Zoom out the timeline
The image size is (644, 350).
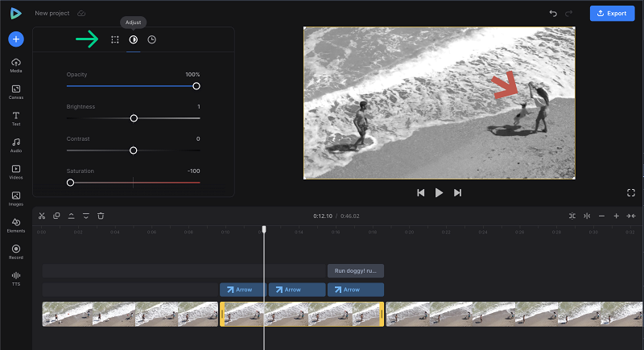(x=601, y=216)
